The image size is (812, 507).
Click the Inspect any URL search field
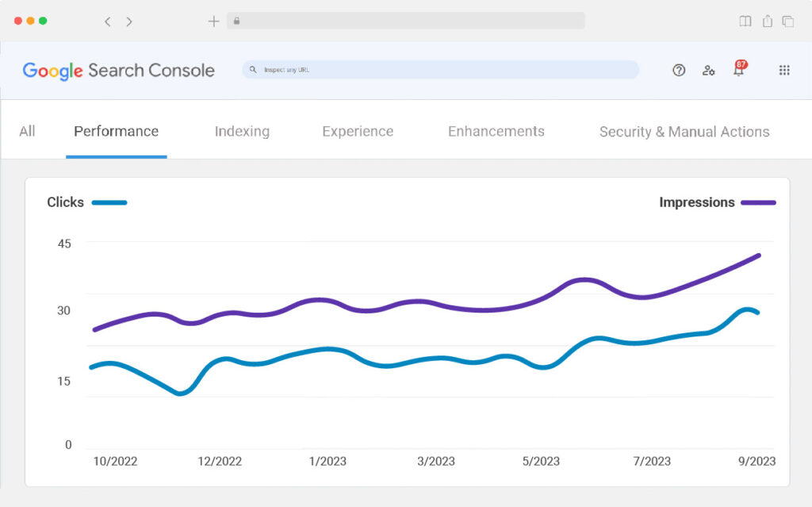(x=444, y=70)
